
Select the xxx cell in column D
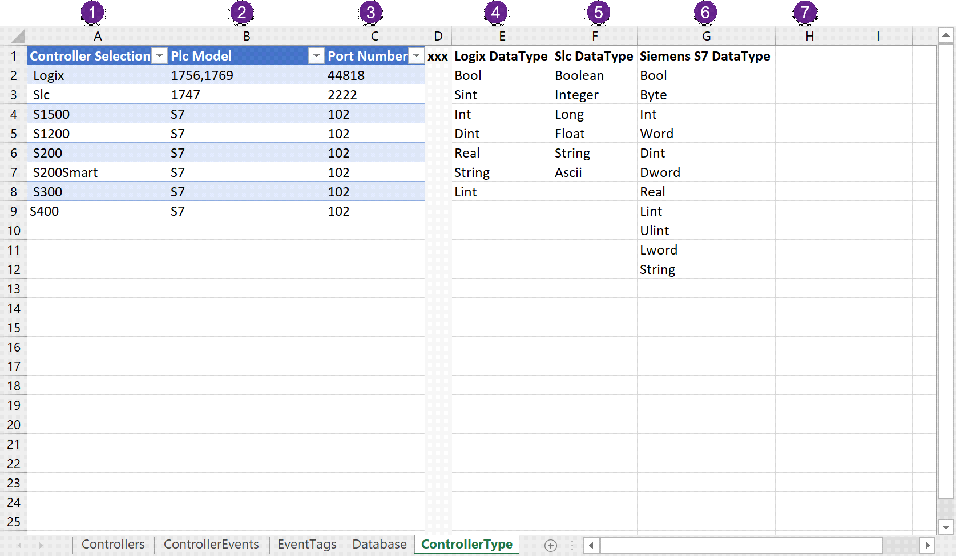point(438,56)
